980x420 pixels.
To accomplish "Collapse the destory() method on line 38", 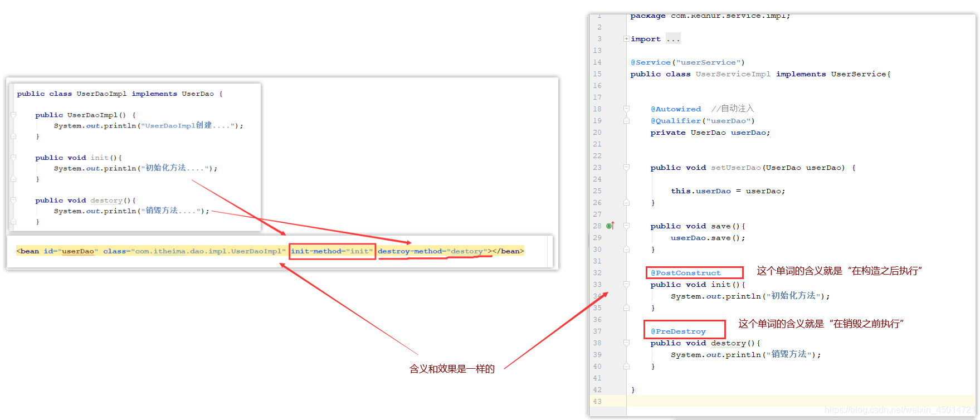I will pos(626,343).
